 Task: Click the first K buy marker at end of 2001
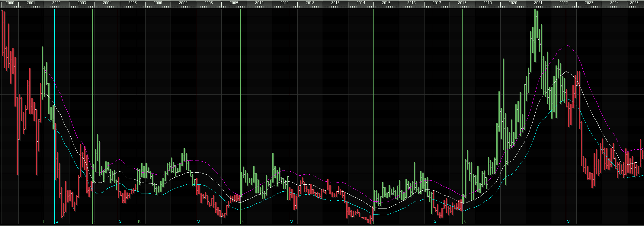pyautogui.click(x=44, y=221)
